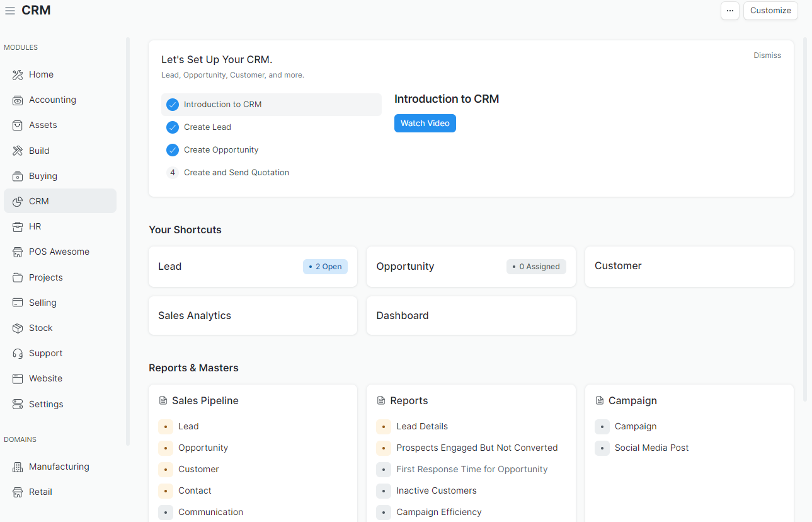
Task: Select step 4, Create and Send Quotation
Action: 236,172
